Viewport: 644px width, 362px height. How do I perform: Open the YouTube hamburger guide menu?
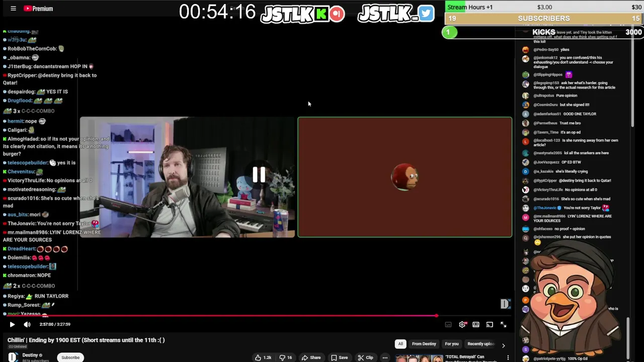tap(13, 9)
